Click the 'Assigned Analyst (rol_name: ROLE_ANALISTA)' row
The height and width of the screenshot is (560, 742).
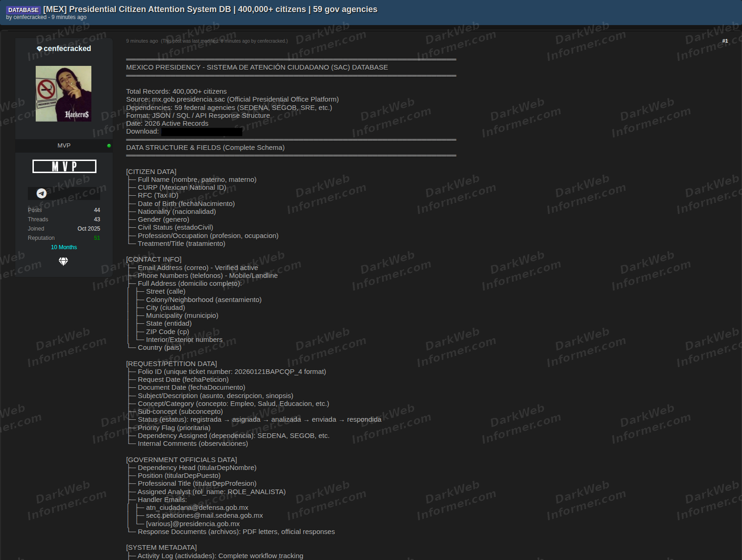pos(211,492)
